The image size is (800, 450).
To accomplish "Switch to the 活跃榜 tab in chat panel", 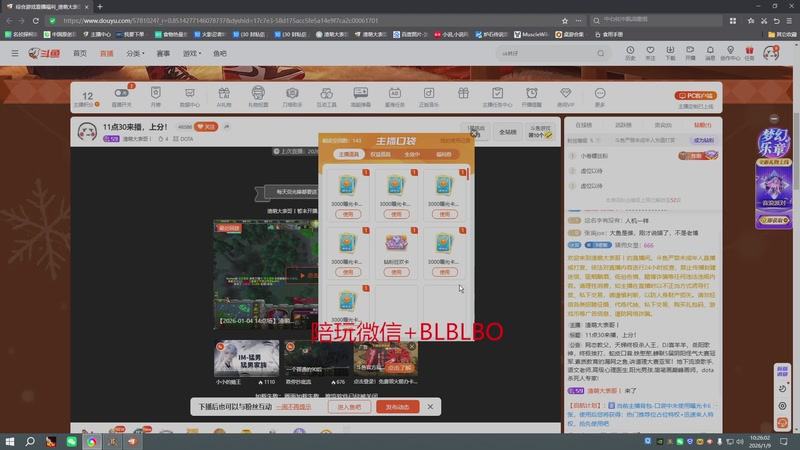I will (623, 125).
